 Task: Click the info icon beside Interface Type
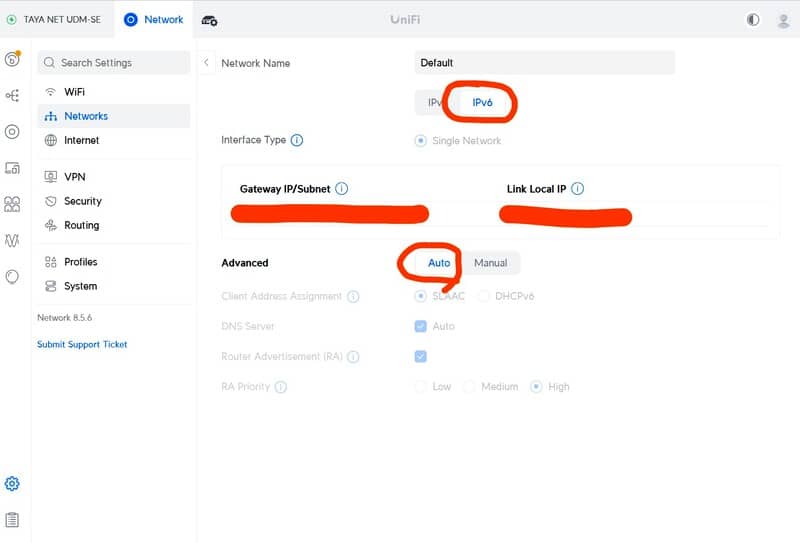[x=297, y=141]
